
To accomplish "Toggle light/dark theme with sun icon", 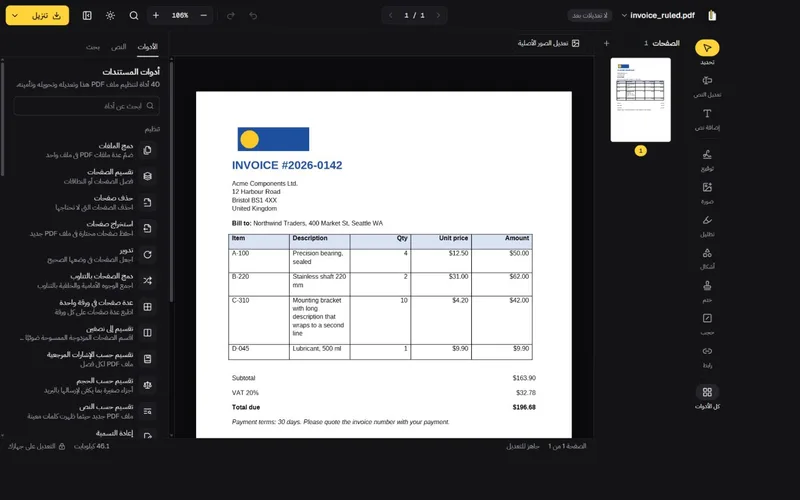I will [110, 15].
